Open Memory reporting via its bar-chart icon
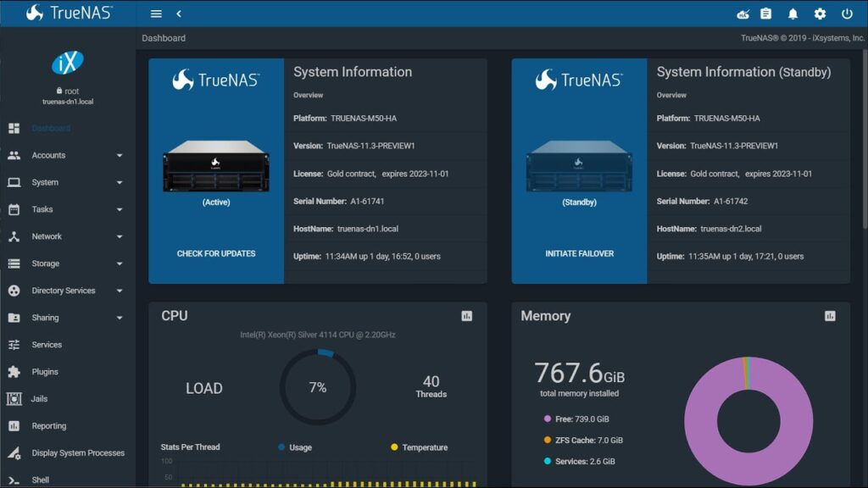Image resolution: width=868 pixels, height=488 pixels. (x=828, y=315)
